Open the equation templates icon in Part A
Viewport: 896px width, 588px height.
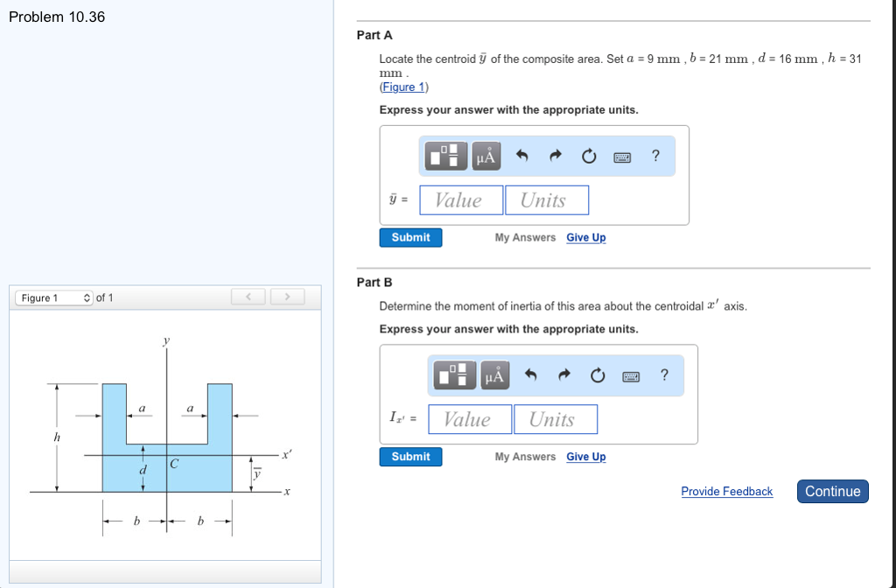446,155
